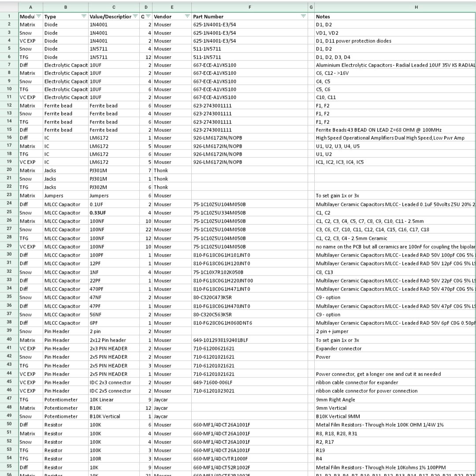Open the Part Number filter icon
The image size is (476, 476).
pyautogui.click(x=303, y=16)
